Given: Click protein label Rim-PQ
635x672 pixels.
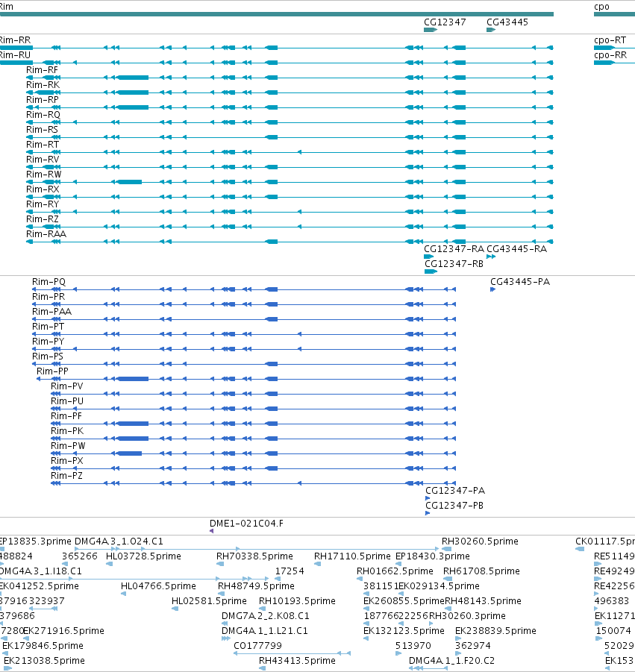Looking at the screenshot, I should coord(49,282).
